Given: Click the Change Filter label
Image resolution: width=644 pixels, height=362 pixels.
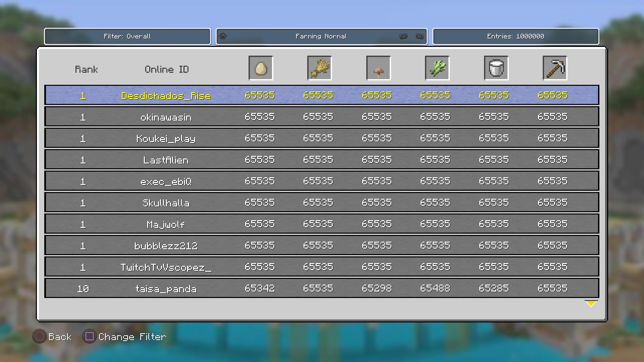Looking at the screenshot, I should point(132,337).
